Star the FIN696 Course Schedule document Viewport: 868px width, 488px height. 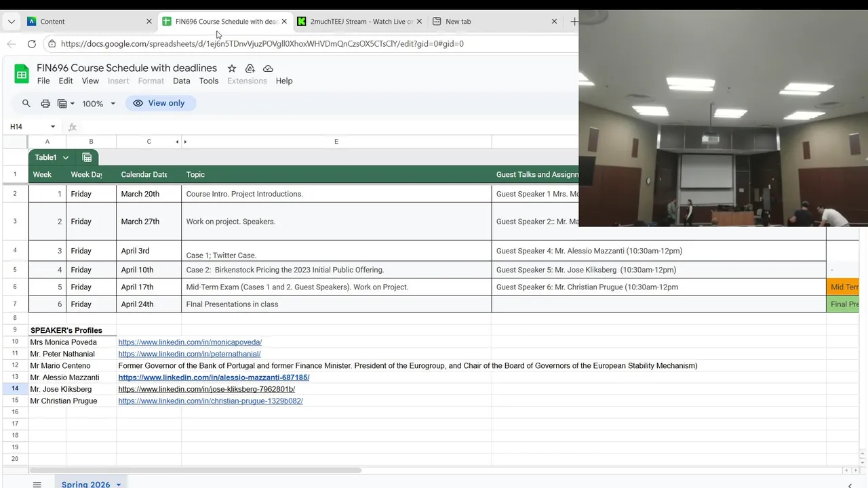(232, 68)
